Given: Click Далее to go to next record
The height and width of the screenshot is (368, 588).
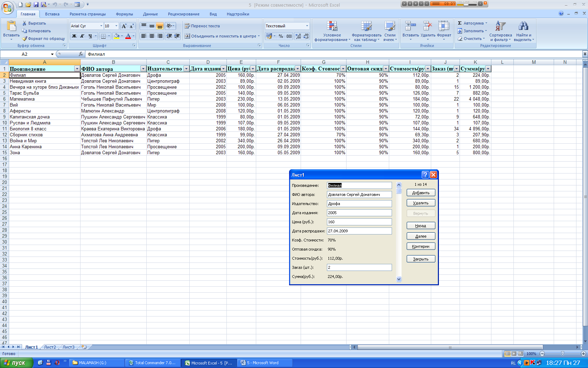Looking at the screenshot, I should click(421, 236).
